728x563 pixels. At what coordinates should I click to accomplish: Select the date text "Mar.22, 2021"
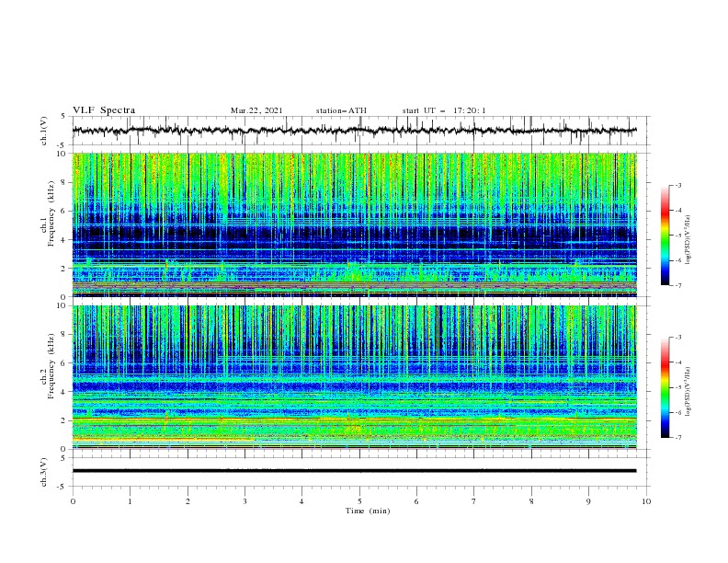(256, 110)
